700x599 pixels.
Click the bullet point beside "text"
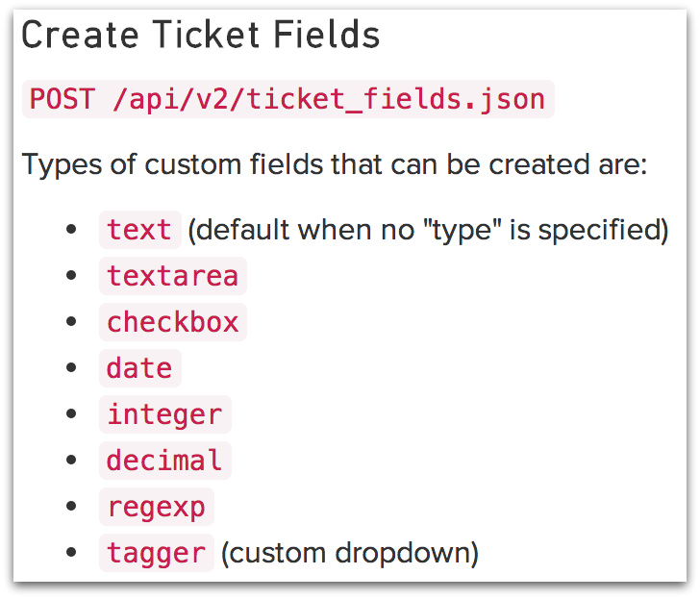coord(70,231)
